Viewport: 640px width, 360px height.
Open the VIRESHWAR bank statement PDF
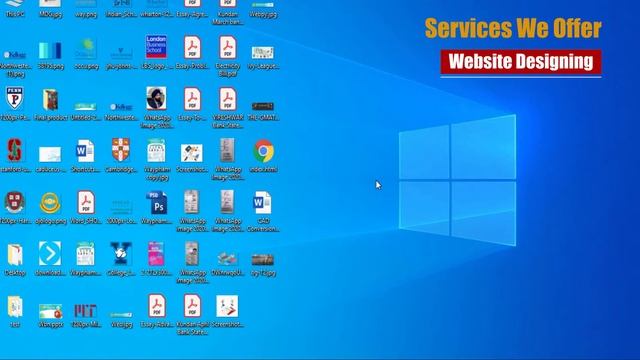(x=227, y=99)
